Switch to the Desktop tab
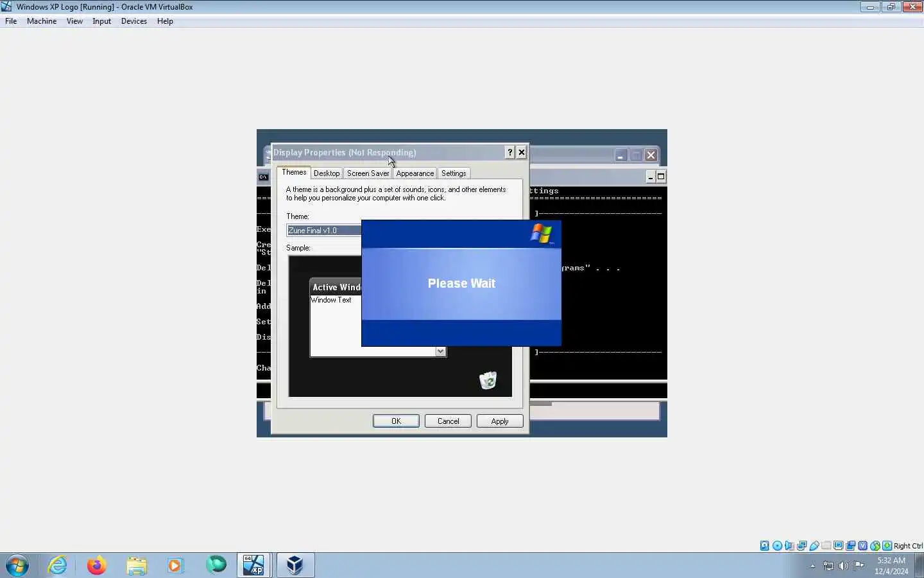Screen dimensions: 924x578 [x=327, y=173]
